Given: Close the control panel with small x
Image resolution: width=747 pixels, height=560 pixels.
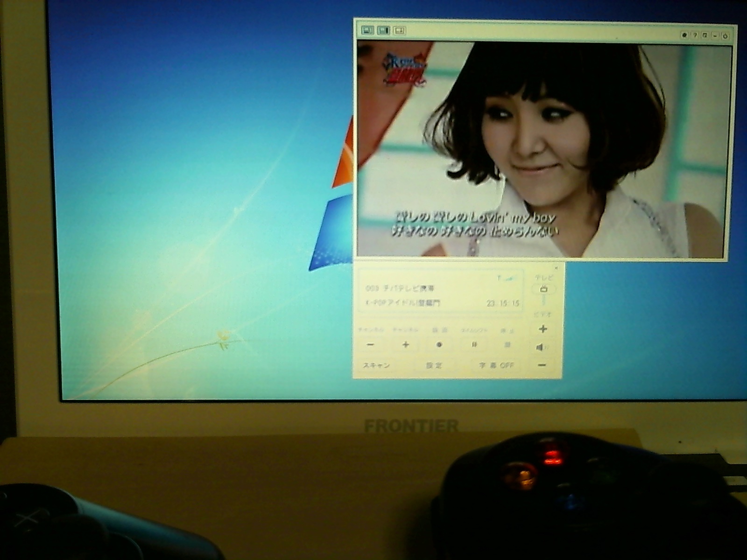Looking at the screenshot, I should [x=556, y=268].
